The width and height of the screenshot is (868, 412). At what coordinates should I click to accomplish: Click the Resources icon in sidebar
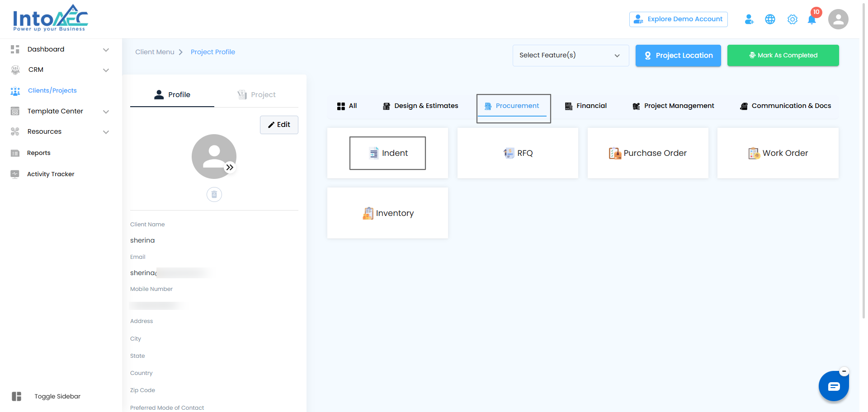click(x=15, y=131)
